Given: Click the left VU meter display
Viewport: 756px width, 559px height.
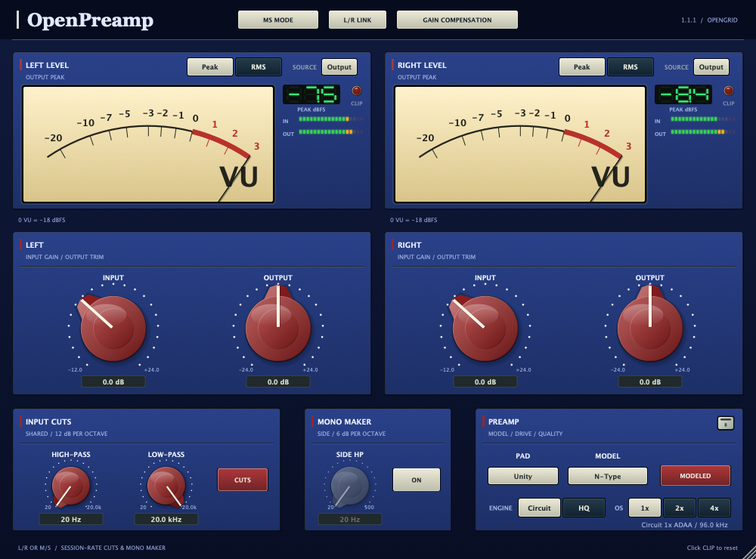Looking at the screenshot, I should tap(148, 144).
